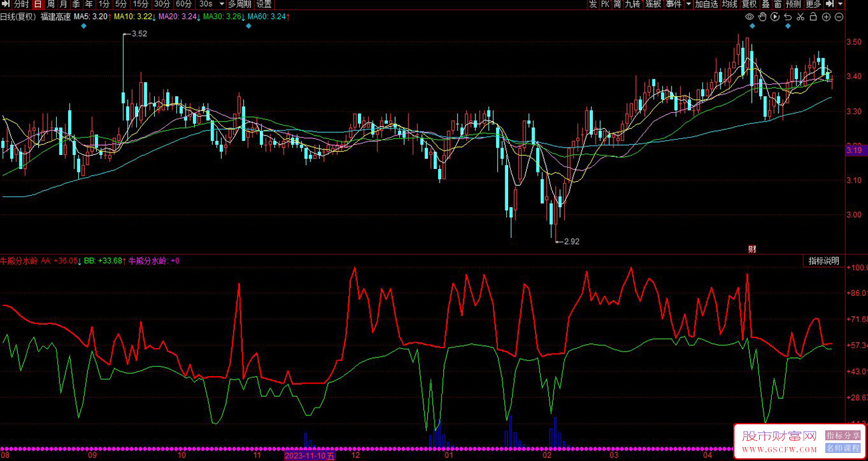Click the AA: +36.05 indicator value
The image size is (868, 461).
coord(61,261)
